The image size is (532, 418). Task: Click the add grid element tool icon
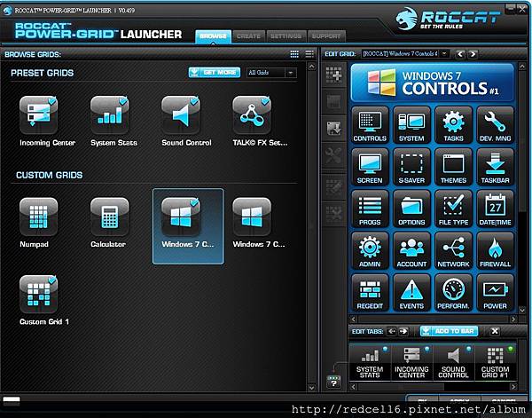pos(334,75)
